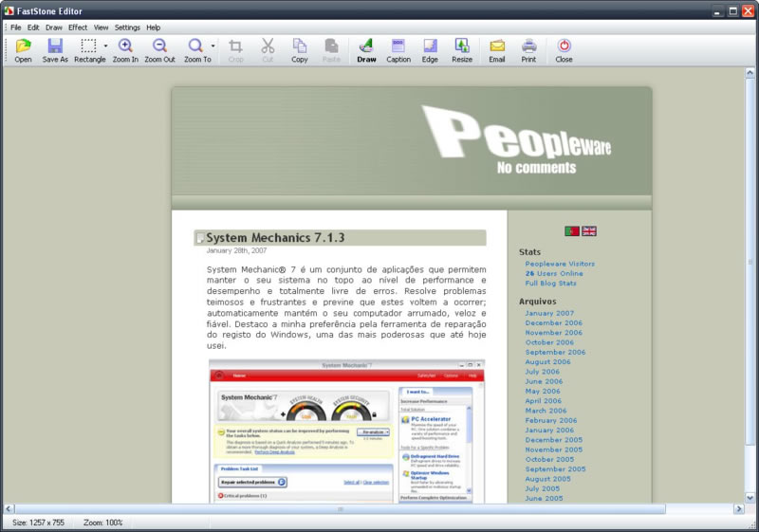Click the Zoom To tool
Screen dimensions: 759x532
pos(197,50)
